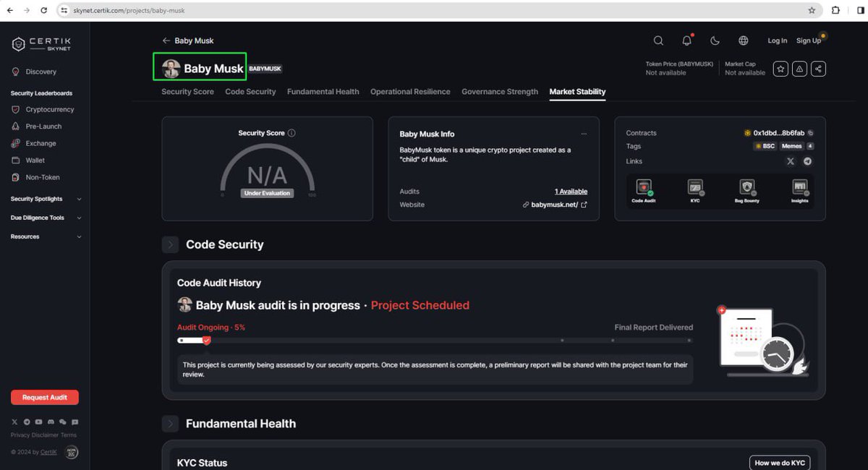
Task: Click the AICPA SOC badge
Action: click(x=72, y=452)
